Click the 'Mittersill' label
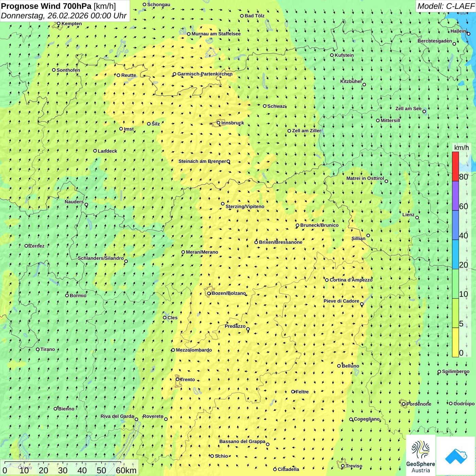 tap(390, 120)
